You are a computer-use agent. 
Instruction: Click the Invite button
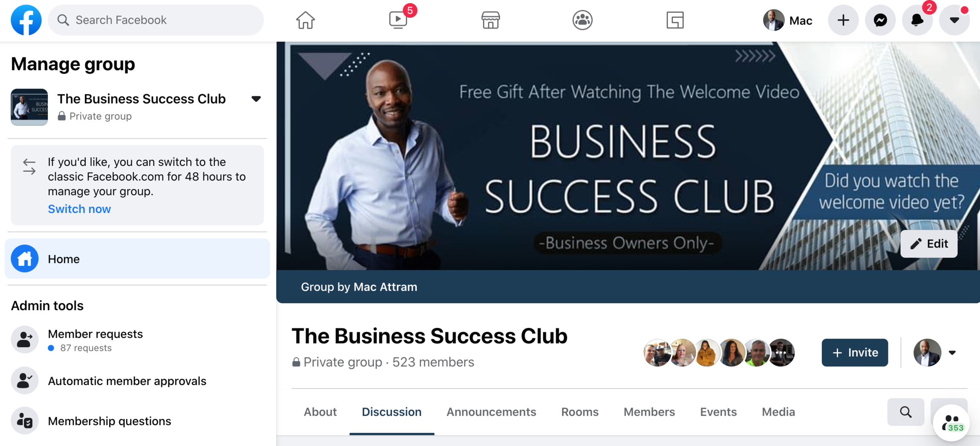coord(855,353)
